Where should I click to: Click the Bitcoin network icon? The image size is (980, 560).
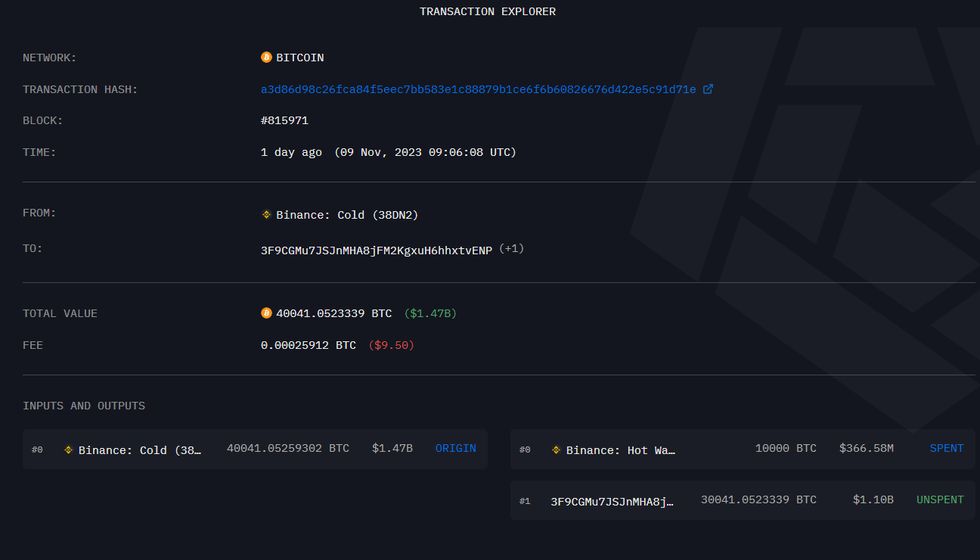266,58
